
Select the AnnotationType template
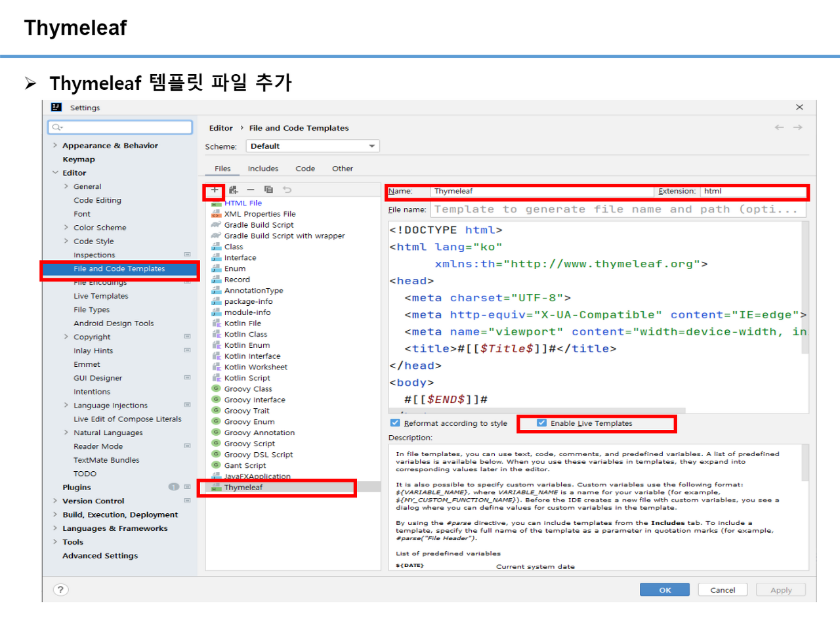[254, 291]
